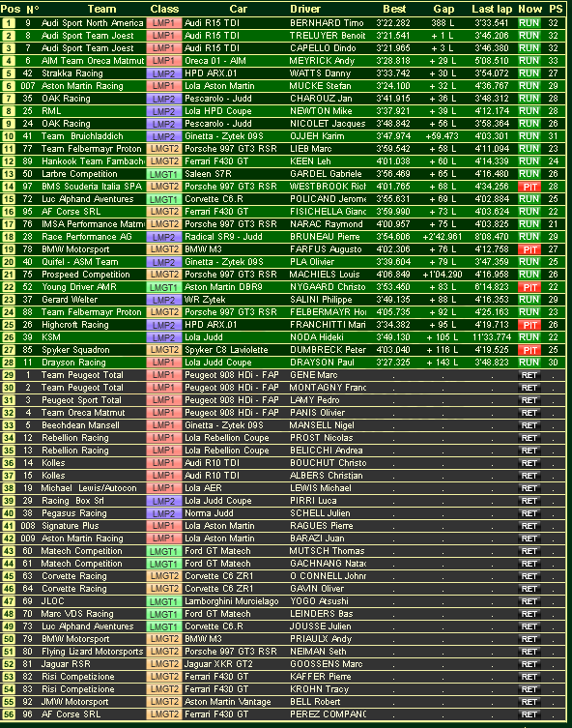572x728 pixels.
Task: Click the Gap column header
Action: click(x=443, y=9)
